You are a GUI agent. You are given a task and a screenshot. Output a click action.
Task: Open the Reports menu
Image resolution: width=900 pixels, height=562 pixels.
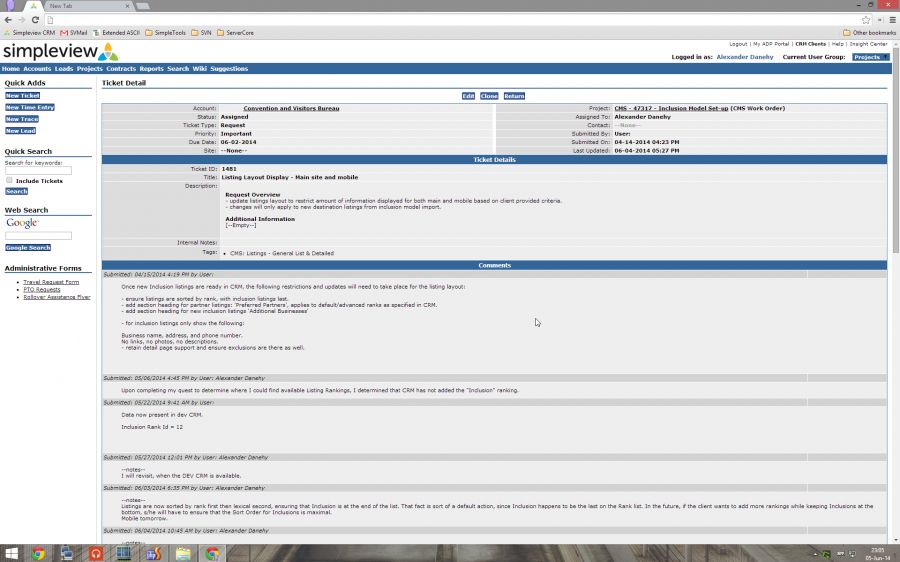pyautogui.click(x=152, y=68)
